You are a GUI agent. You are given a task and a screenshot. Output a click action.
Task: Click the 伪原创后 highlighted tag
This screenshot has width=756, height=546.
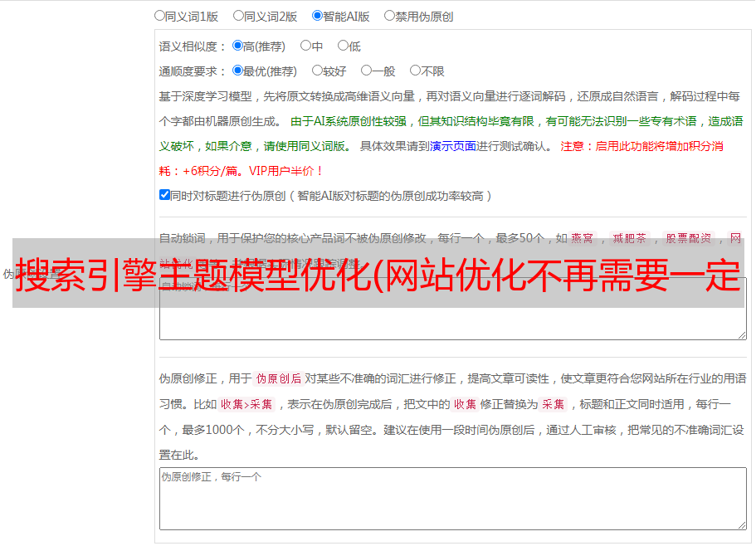(279, 378)
